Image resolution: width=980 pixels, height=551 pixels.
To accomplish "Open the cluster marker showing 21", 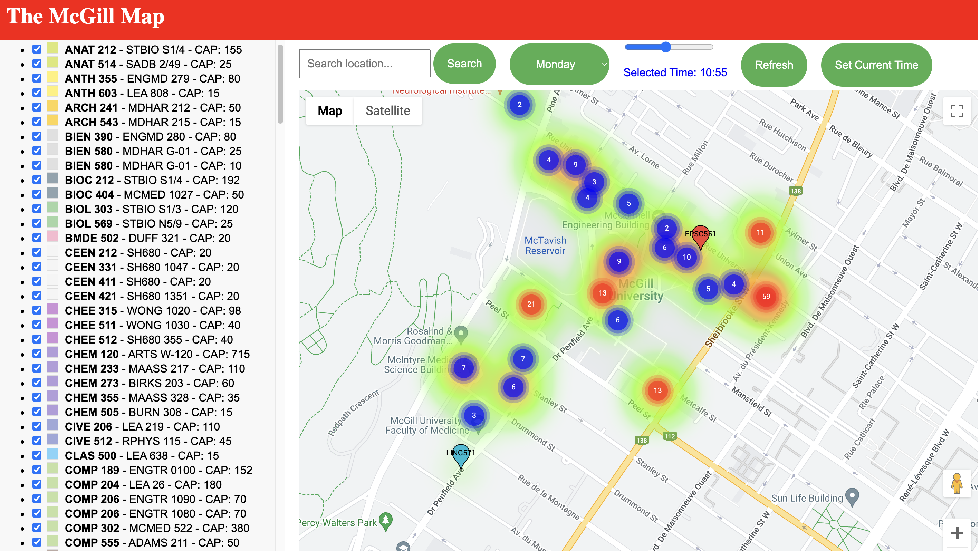I will 531,304.
